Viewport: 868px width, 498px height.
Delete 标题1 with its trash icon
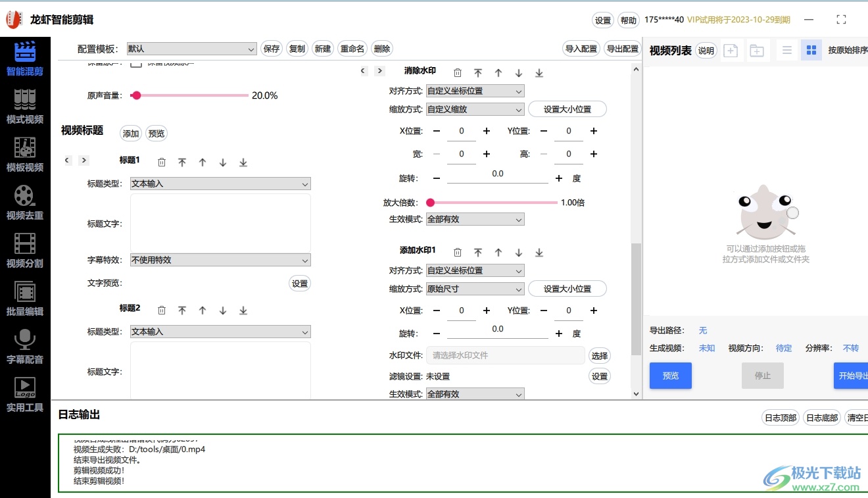click(x=162, y=162)
